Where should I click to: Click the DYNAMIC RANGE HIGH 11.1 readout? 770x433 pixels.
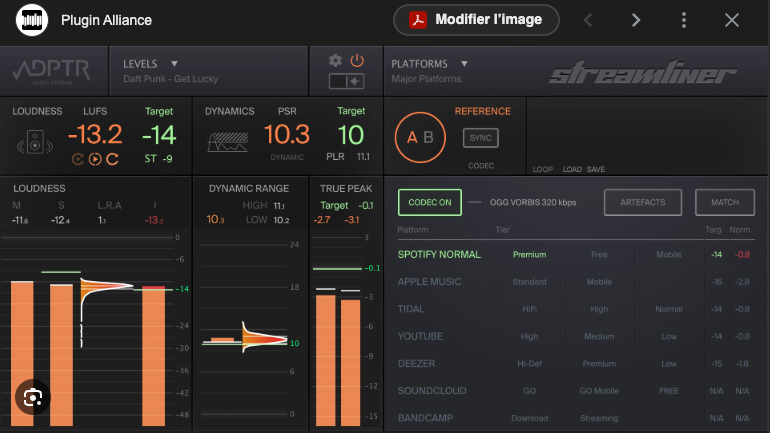click(x=264, y=205)
